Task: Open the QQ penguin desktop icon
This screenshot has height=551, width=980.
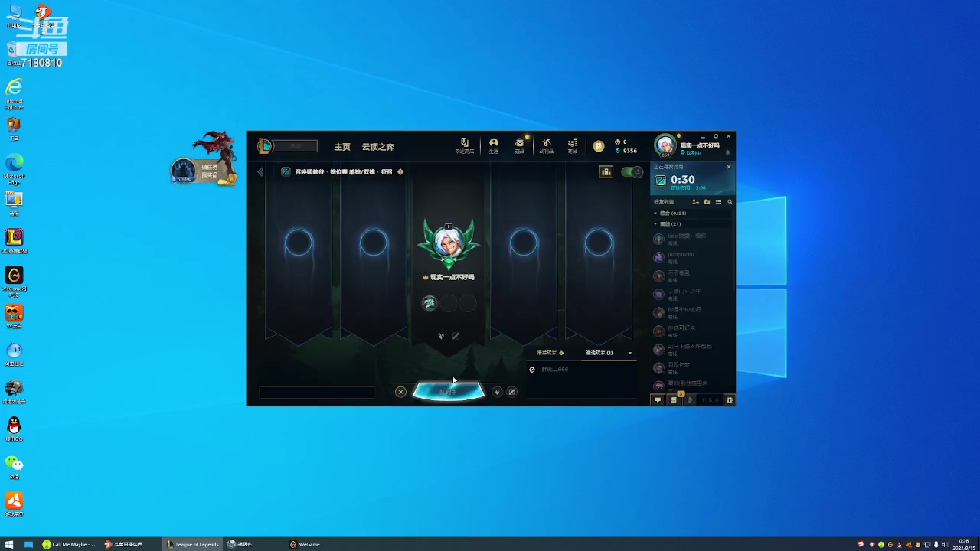Action: pos(14,429)
